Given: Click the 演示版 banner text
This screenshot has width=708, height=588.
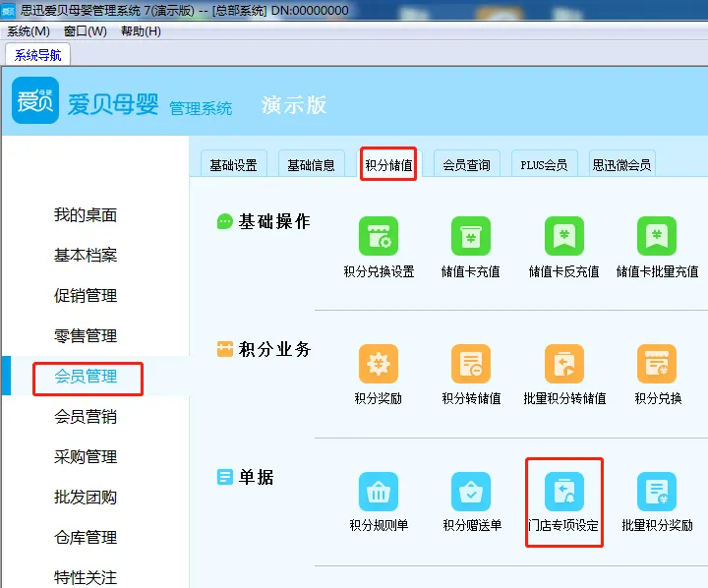Looking at the screenshot, I should tap(294, 105).
